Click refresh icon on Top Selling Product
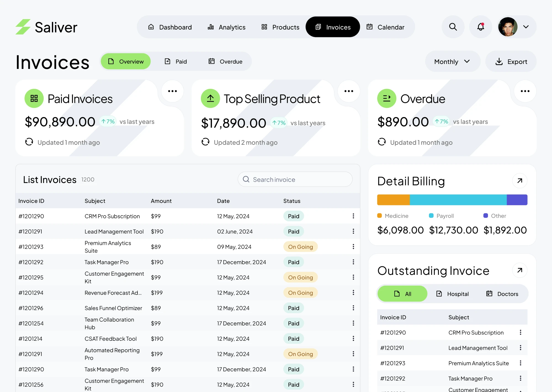The image size is (552, 392). point(205,142)
